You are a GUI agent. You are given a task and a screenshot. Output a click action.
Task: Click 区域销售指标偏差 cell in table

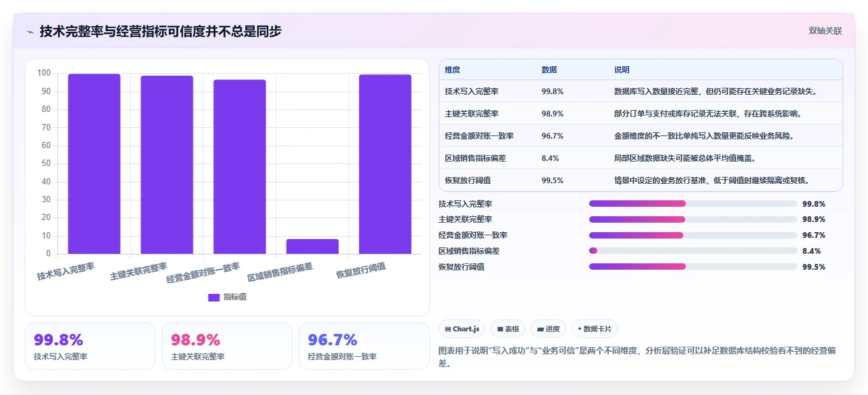click(475, 158)
